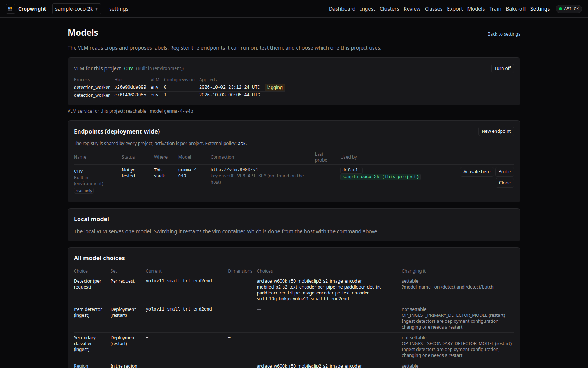Viewport: 588px width, 368px height.
Task: Select host b26e90dde099 in the worker table
Action: click(130, 88)
